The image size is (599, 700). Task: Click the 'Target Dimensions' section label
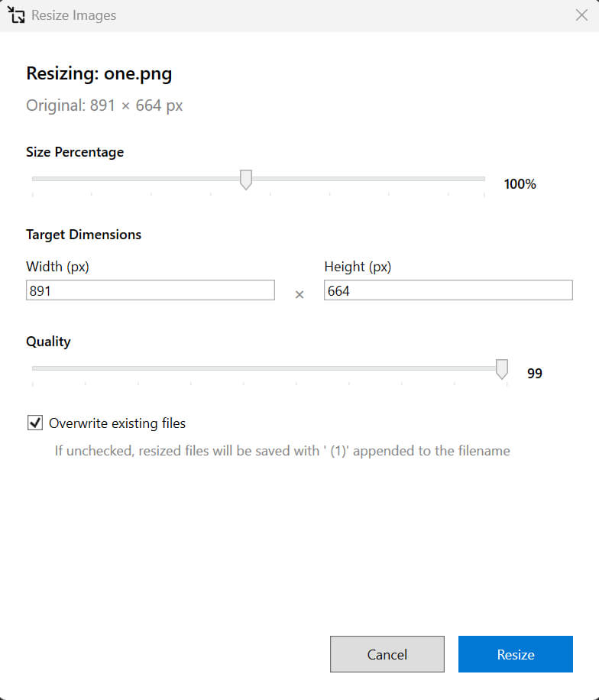coord(83,235)
